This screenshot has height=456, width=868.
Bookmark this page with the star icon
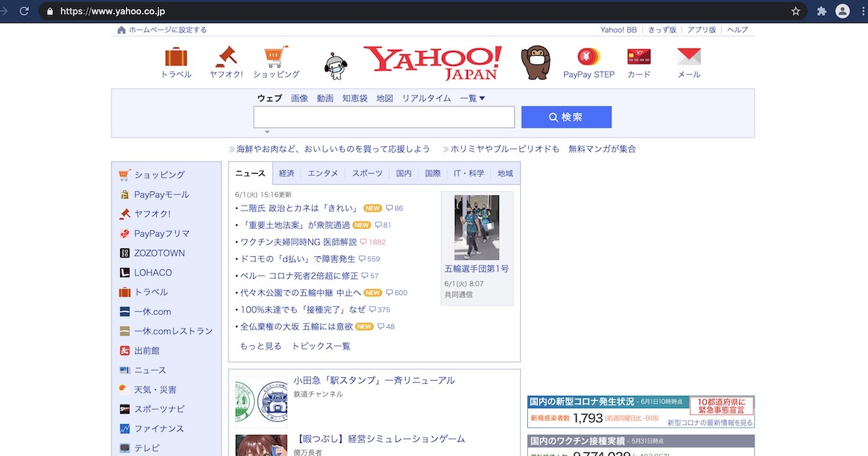coord(796,11)
